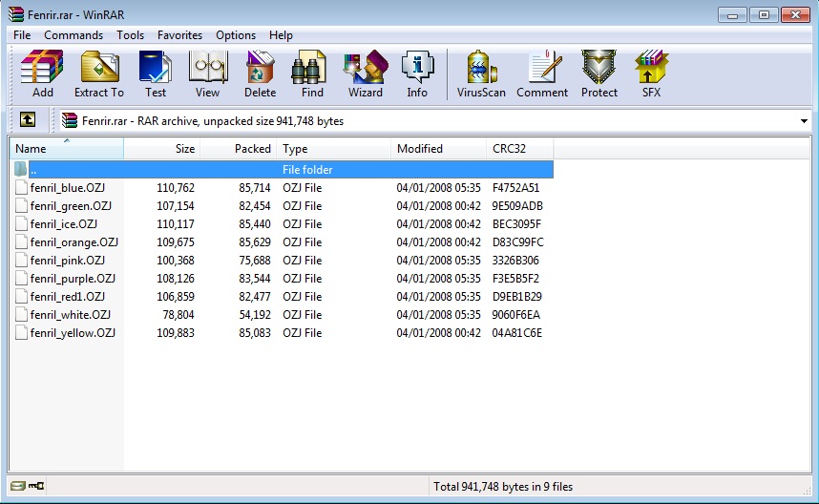This screenshot has width=819, height=504.
Task: Select file fenril_ice.OZJ
Action: [x=64, y=224]
